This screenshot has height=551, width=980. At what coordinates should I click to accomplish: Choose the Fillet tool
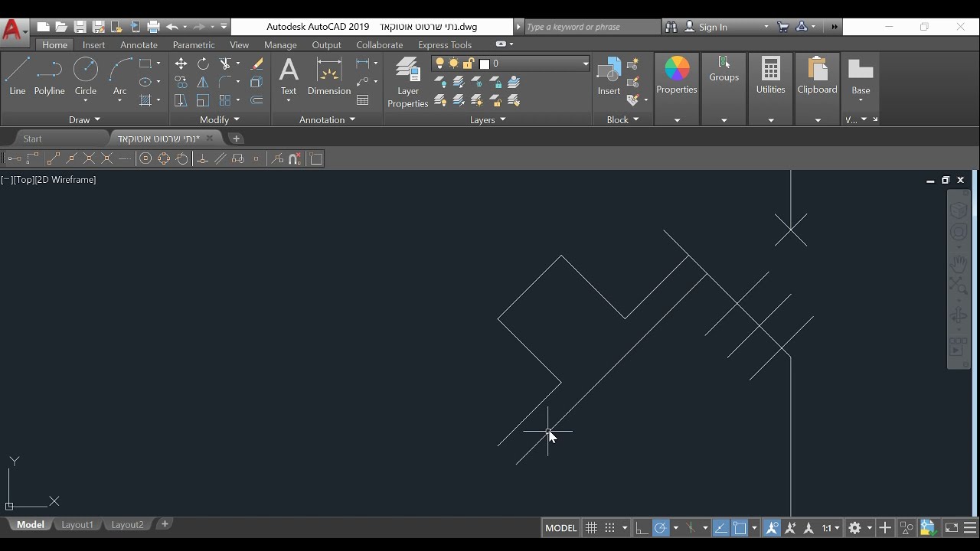225,82
